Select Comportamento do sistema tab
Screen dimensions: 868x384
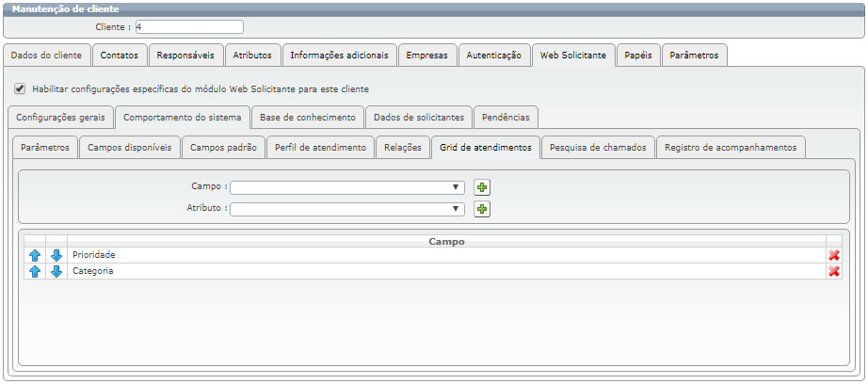point(183,118)
